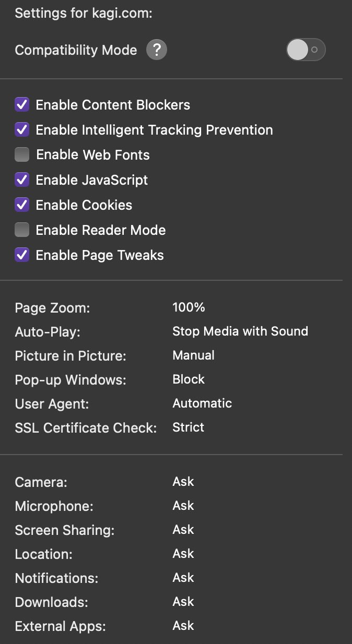Change Microphone permission from Ask

pyautogui.click(x=183, y=506)
